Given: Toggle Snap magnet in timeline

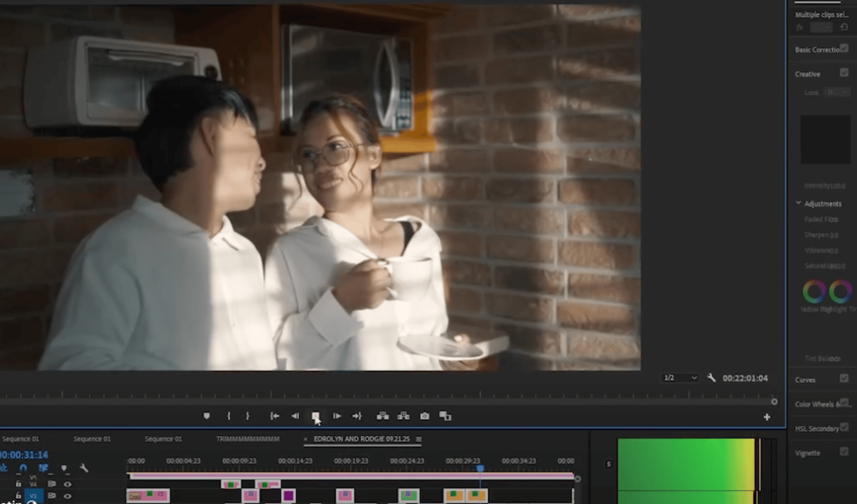Looking at the screenshot, I should (23, 468).
